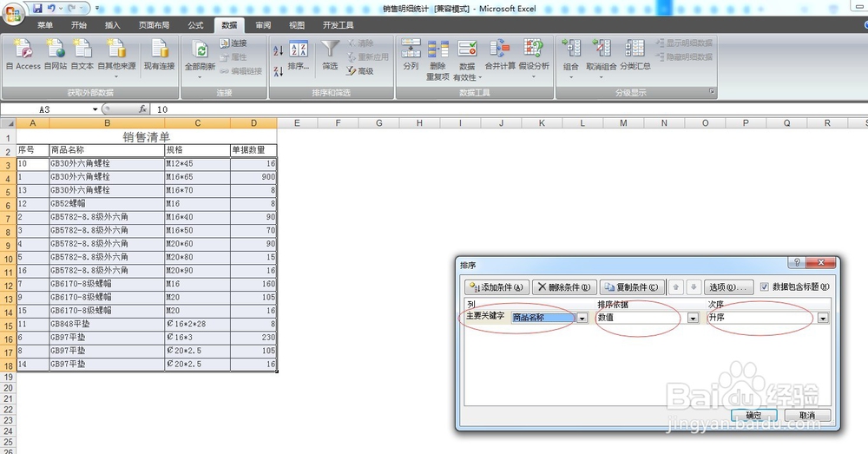
Task: Switch to the 页面布局 ribbon tab
Action: click(154, 25)
